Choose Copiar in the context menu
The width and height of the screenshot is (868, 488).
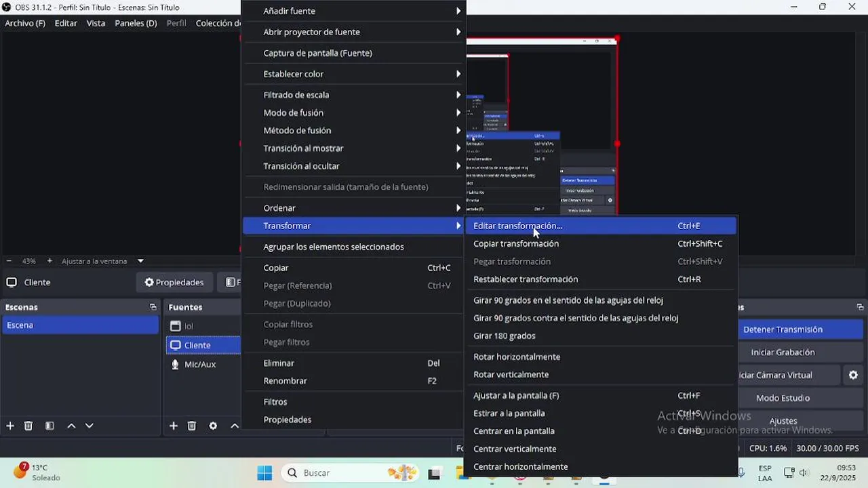pyautogui.click(x=353, y=268)
